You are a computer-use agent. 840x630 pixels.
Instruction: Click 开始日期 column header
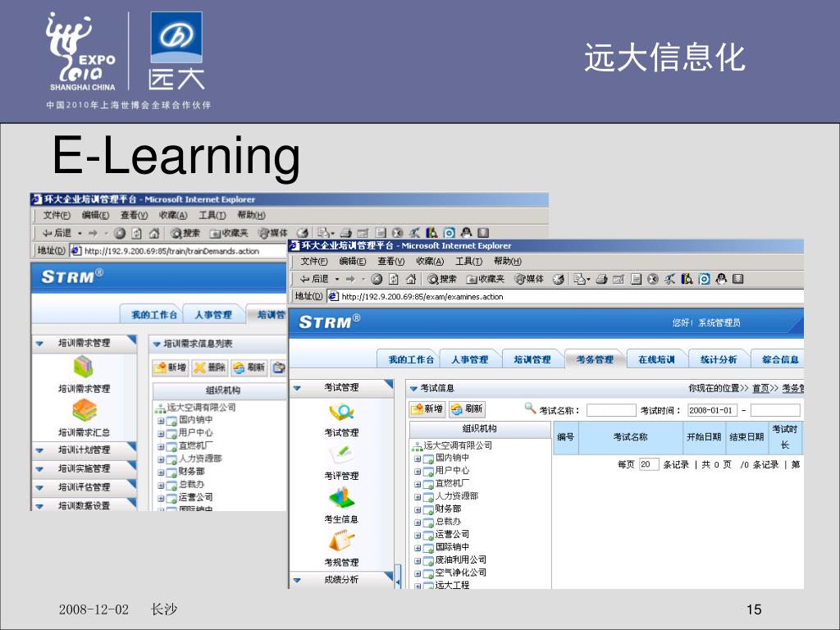coord(704,437)
